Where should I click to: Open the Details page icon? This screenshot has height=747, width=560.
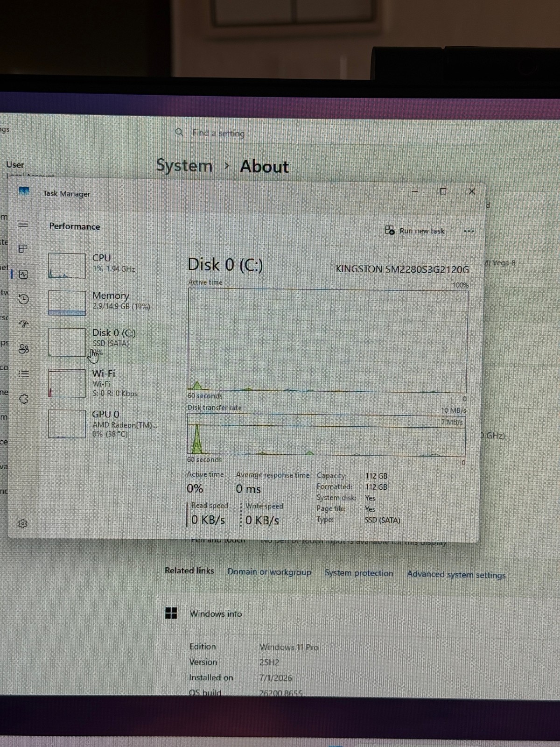[23, 373]
